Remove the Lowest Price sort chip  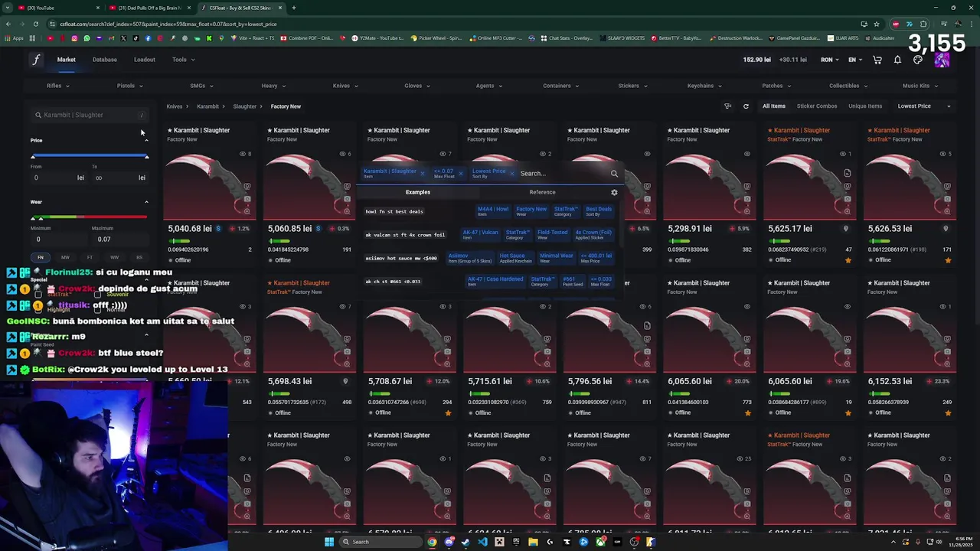511,174
